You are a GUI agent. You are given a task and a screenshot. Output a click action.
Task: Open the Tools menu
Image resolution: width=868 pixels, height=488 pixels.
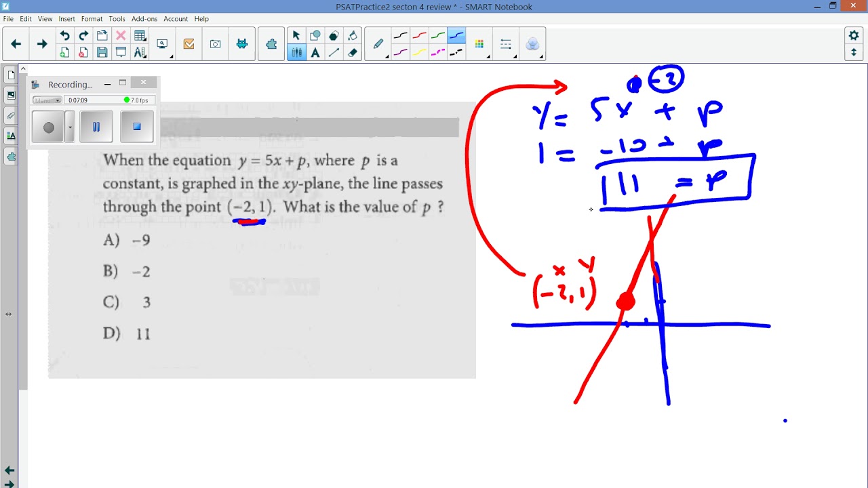[x=117, y=19]
